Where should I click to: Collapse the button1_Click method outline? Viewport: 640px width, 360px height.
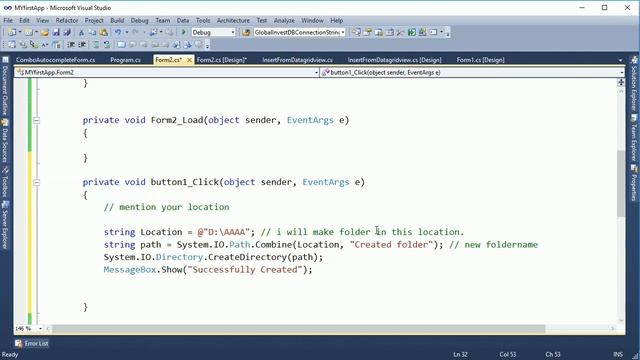click(x=36, y=182)
